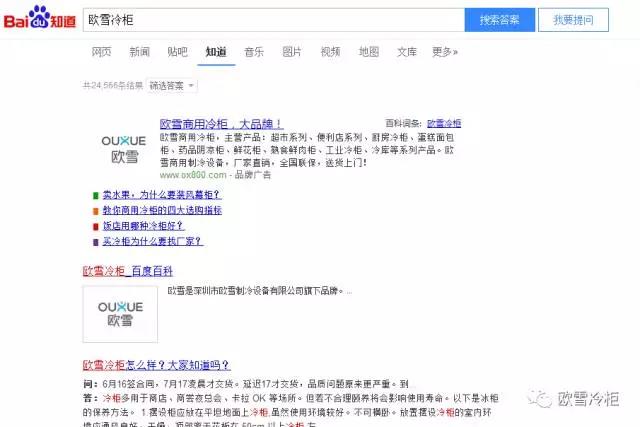The height and width of the screenshot is (427, 640).
Task: Select the 知道 tab
Action: (216, 52)
